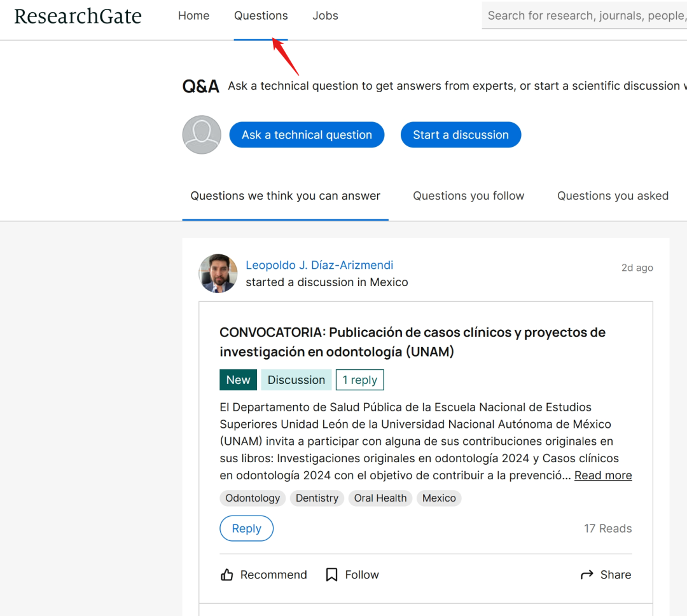687x616 pixels.
Task: Switch to Questions you asked tab
Action: 613,196
